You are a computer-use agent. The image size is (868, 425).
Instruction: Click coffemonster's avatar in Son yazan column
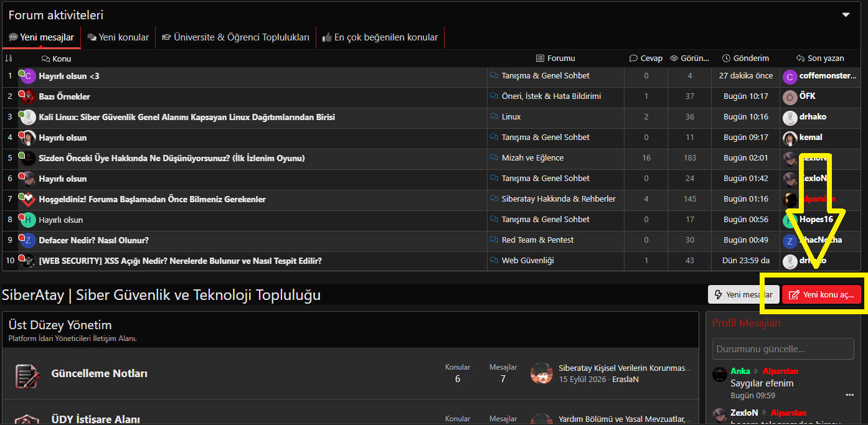click(x=790, y=77)
